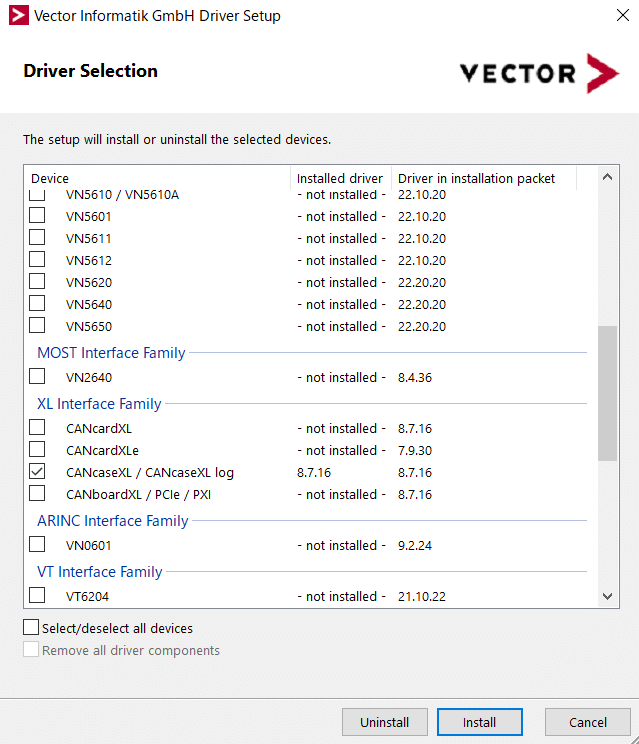Click the Vector logo in the header

539,74
